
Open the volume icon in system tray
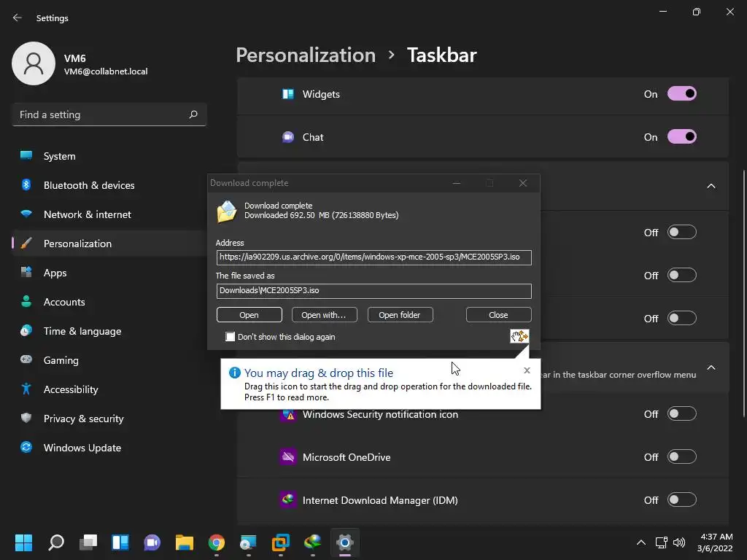tap(679, 542)
